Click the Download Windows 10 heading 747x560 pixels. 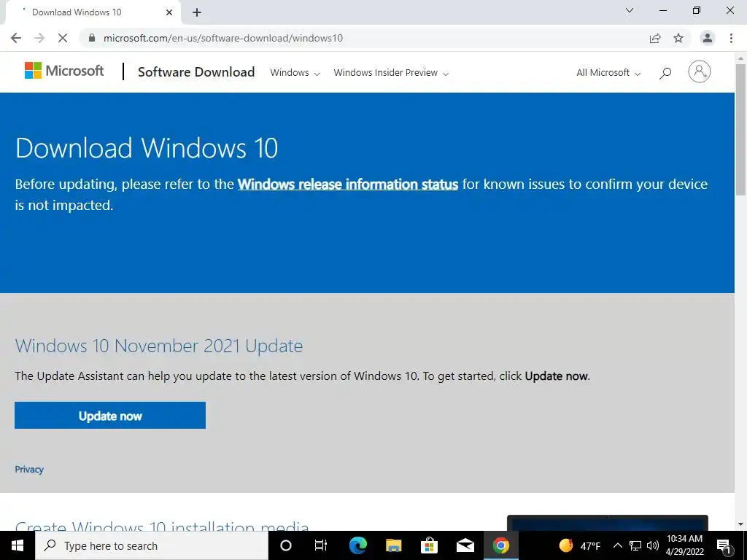(x=146, y=147)
